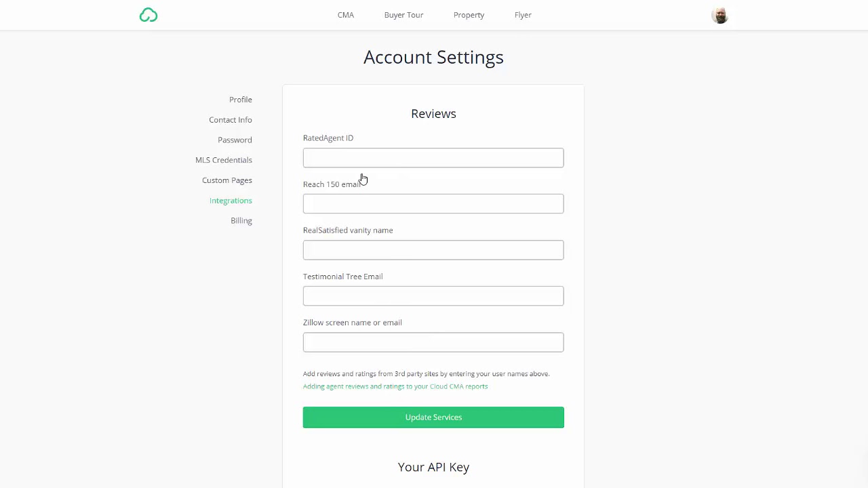Go to the Password settings section
The image size is (868, 488).
pyautogui.click(x=235, y=140)
